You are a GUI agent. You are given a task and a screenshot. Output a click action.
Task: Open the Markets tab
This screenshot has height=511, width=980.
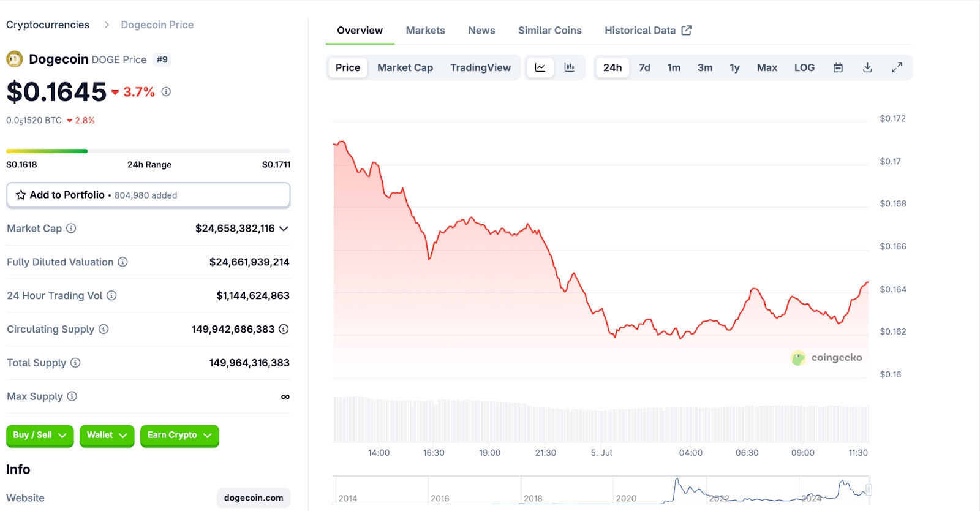tap(425, 30)
